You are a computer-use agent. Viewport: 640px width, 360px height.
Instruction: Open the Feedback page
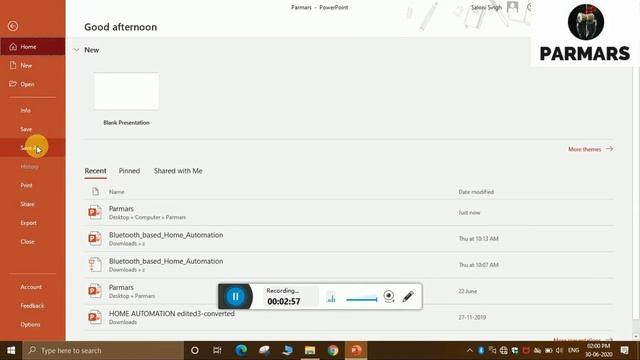pos(32,306)
